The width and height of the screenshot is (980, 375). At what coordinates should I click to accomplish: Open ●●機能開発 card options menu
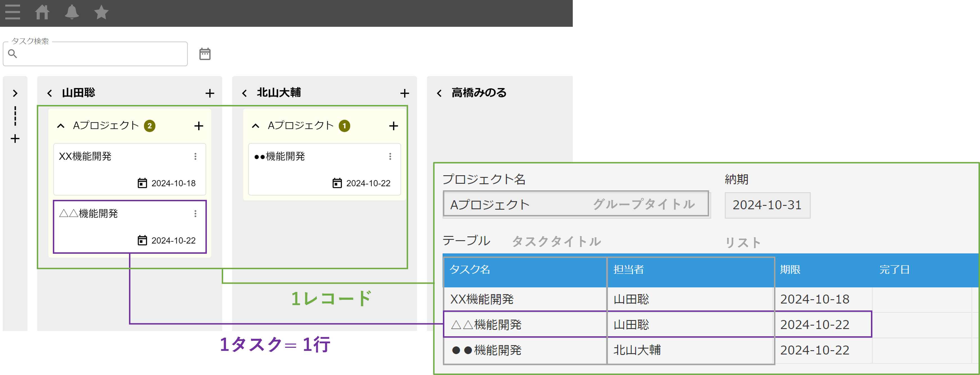pyautogui.click(x=390, y=156)
